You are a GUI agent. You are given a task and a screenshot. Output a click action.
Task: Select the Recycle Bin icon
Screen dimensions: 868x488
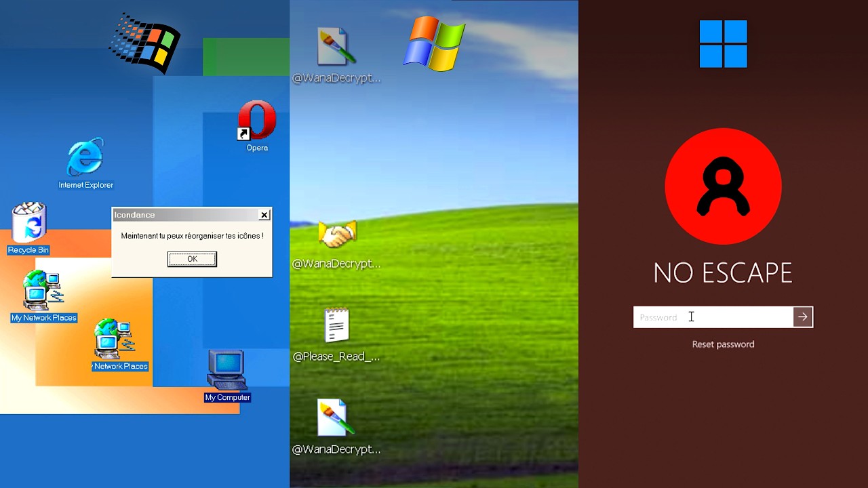29,222
